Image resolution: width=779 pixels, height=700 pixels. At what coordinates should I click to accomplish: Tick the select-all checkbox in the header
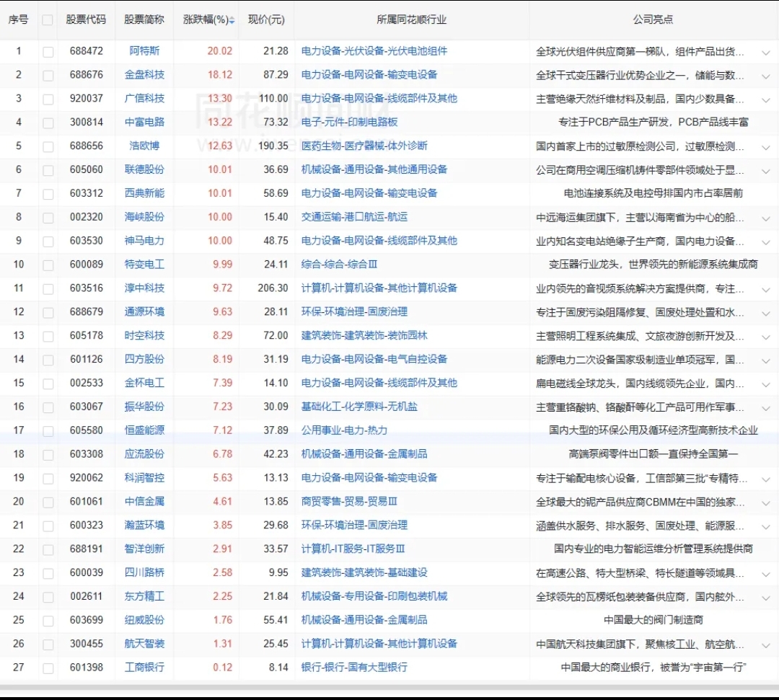(48, 20)
